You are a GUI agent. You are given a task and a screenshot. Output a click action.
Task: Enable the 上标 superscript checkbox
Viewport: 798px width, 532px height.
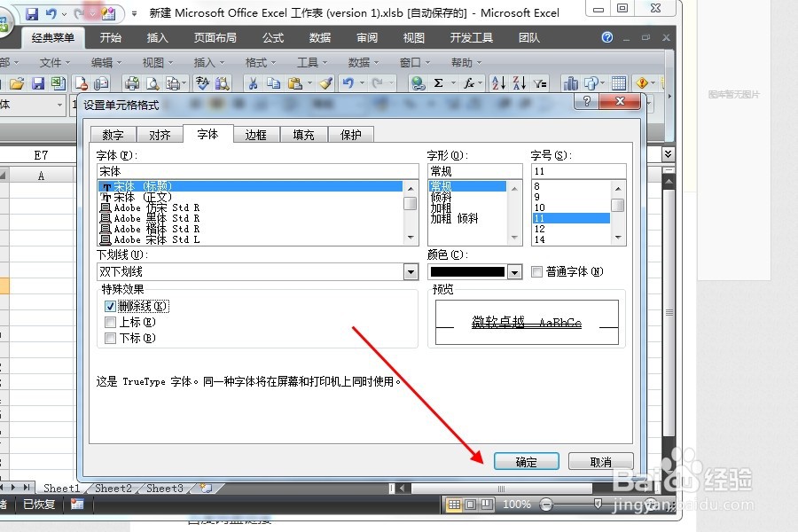[110, 322]
